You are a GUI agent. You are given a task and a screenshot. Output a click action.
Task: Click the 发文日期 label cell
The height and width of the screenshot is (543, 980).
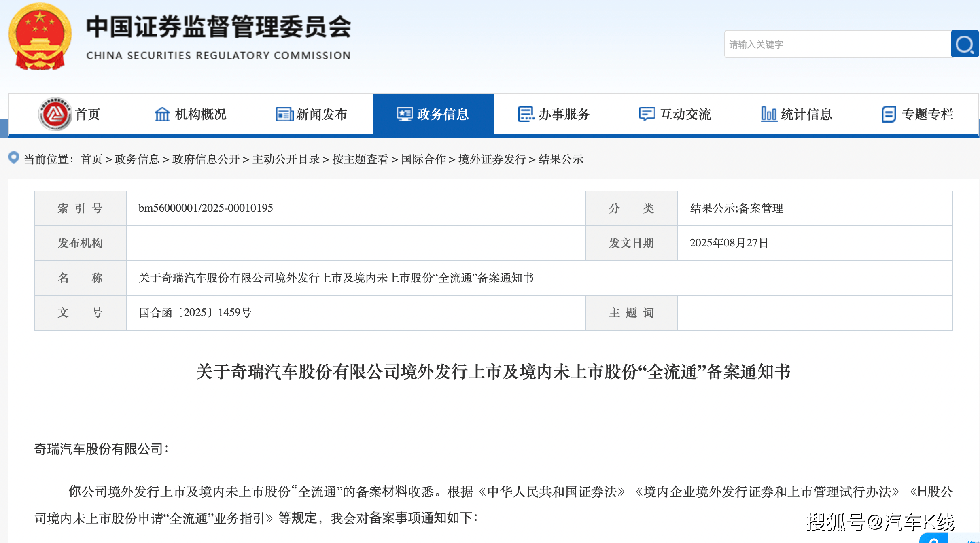click(x=631, y=243)
